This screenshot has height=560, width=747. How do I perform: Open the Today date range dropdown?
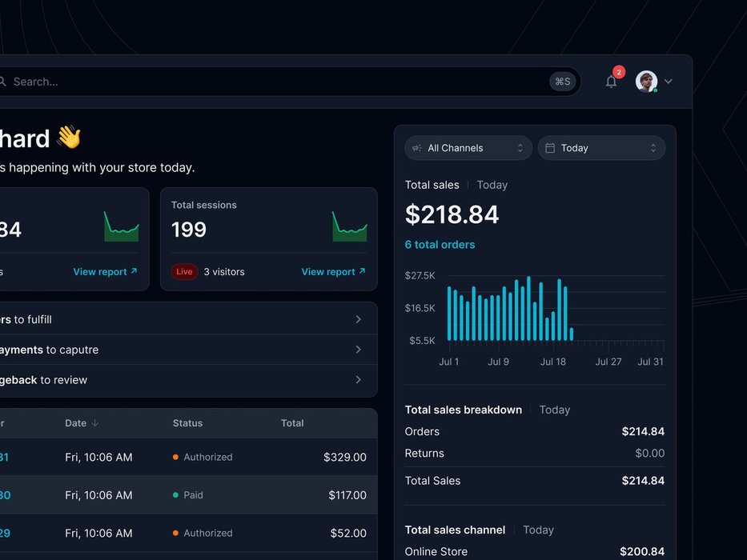point(601,148)
